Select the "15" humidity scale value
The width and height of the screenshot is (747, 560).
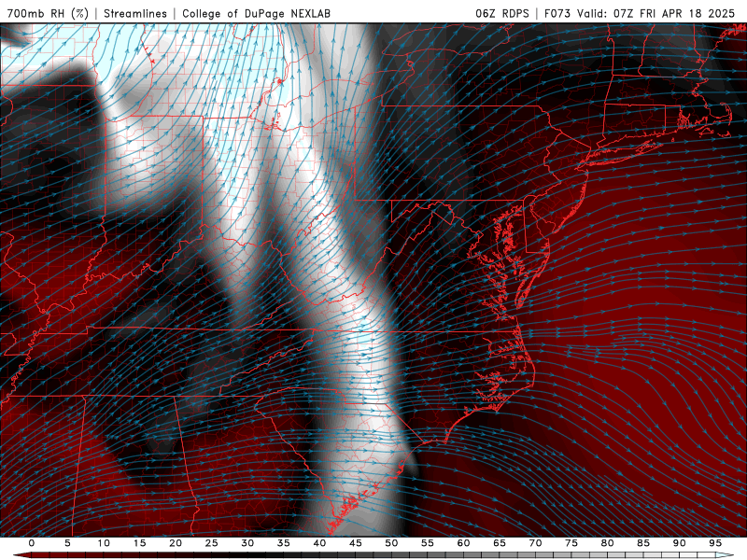(139, 543)
